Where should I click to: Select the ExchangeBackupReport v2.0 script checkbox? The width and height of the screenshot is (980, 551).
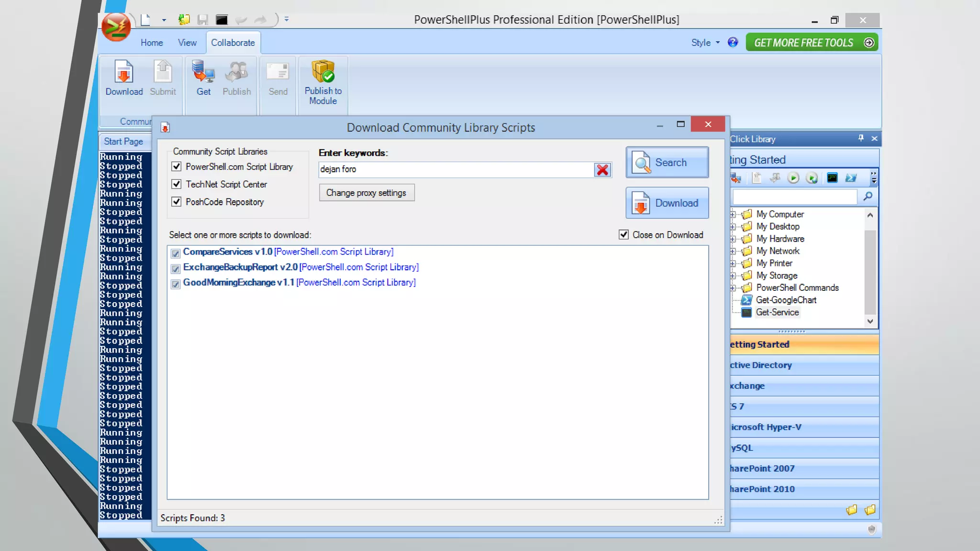(176, 268)
